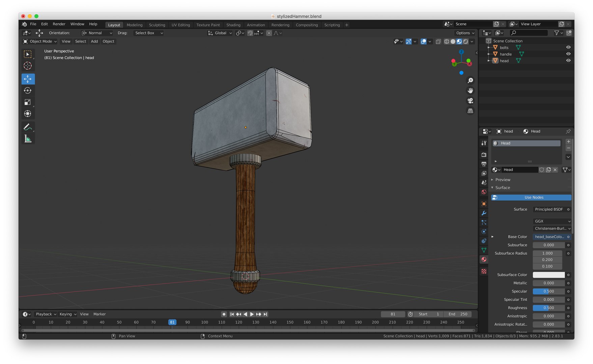593x364 pixels.
Task: Select the Move tool
Action: click(x=28, y=79)
